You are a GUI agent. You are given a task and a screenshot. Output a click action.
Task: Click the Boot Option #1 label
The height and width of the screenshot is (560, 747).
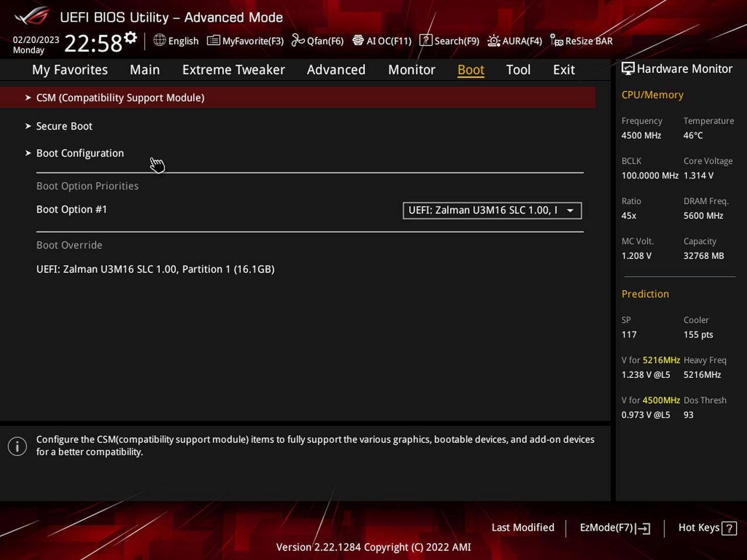click(x=72, y=209)
